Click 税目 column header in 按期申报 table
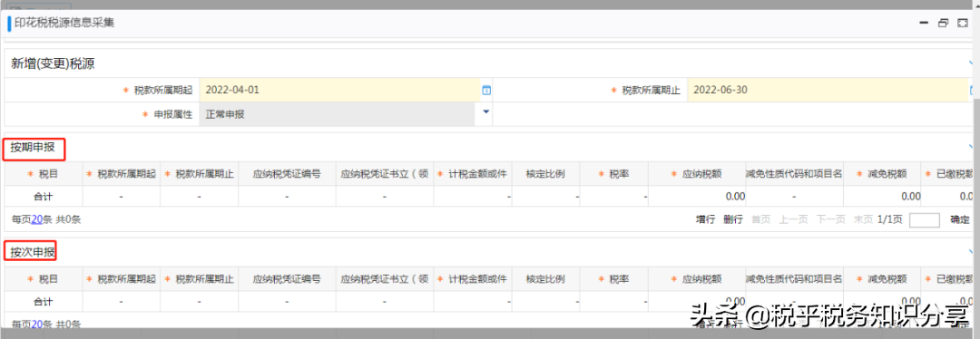980x339 pixels. [48, 174]
